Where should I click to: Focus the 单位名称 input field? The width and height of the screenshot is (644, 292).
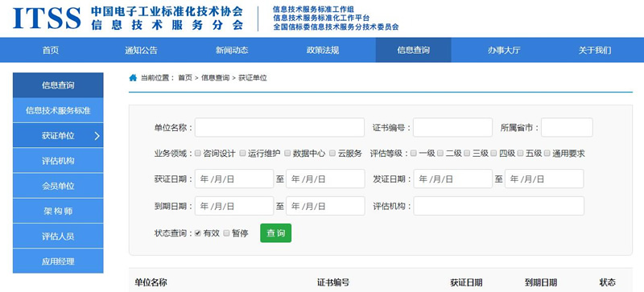tap(279, 127)
